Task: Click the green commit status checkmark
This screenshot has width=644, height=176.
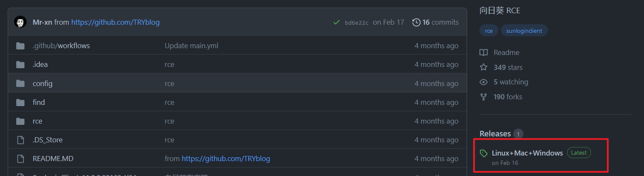Action: pyautogui.click(x=337, y=23)
